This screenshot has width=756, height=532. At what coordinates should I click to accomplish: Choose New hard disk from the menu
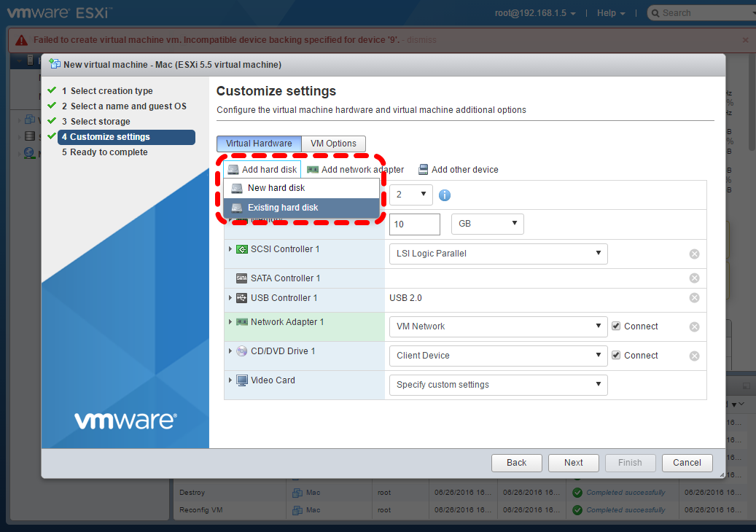tap(301, 188)
